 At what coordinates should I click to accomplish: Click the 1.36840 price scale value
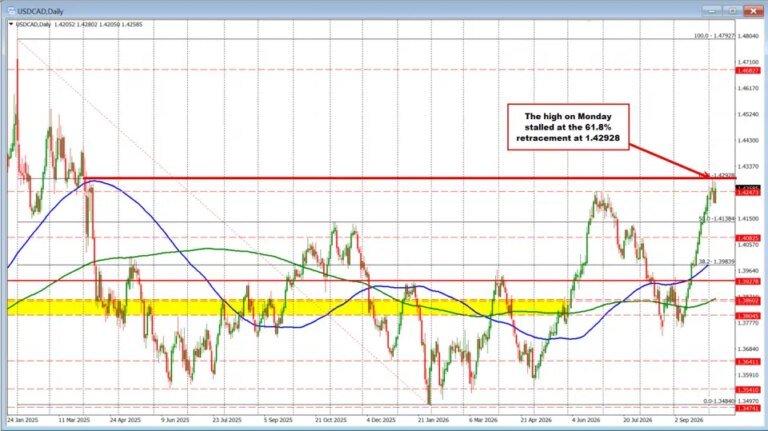[x=748, y=349]
